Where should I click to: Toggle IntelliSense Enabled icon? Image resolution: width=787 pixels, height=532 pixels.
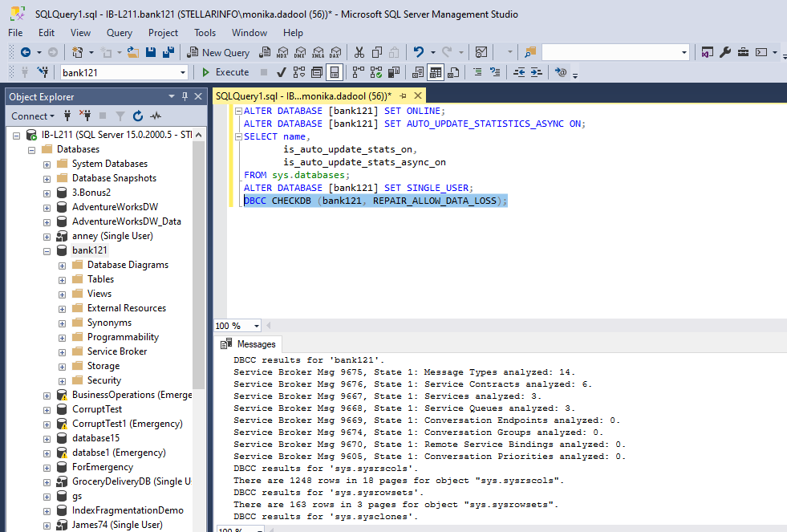335,72
